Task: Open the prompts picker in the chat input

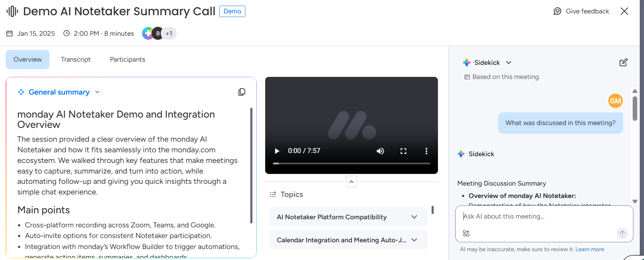Action: (466, 233)
